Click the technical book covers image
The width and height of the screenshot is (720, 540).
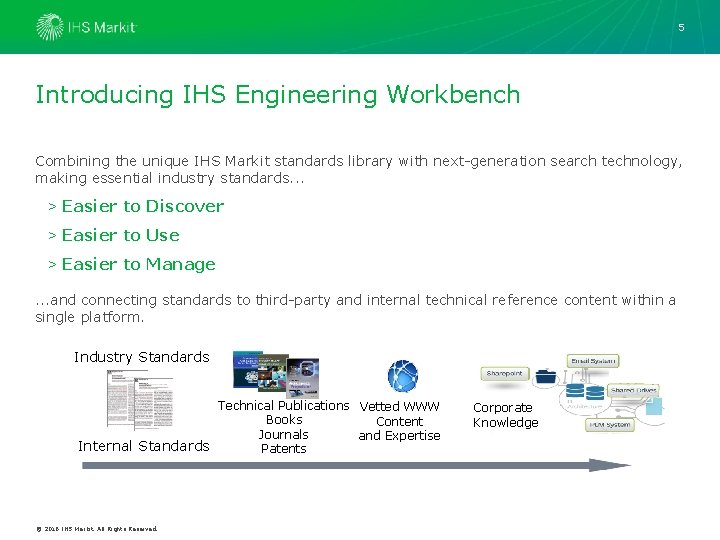(x=276, y=374)
